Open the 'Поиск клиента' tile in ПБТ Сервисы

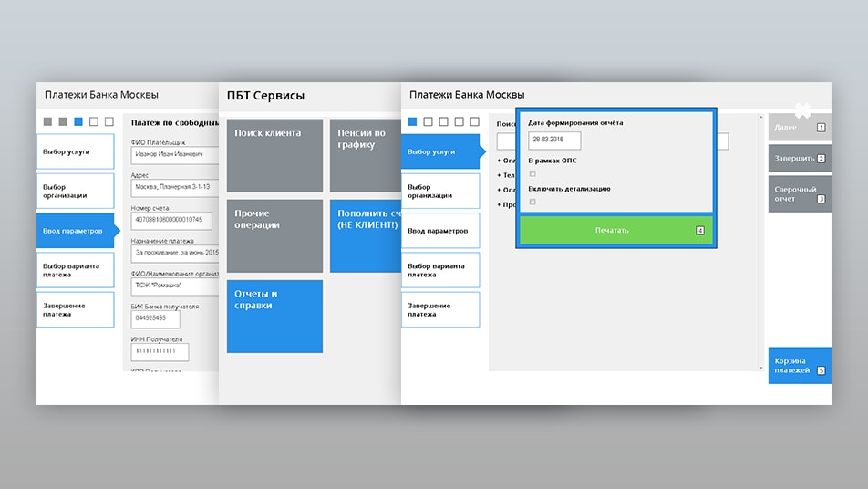[x=274, y=156]
